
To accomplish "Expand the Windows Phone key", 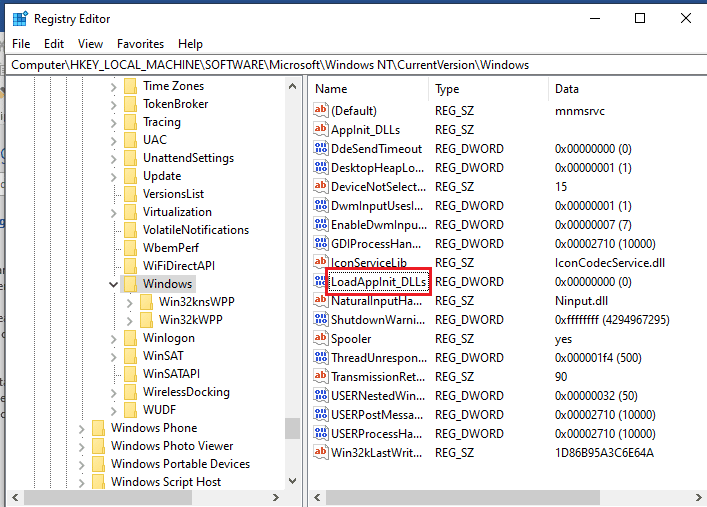I will click(82, 429).
